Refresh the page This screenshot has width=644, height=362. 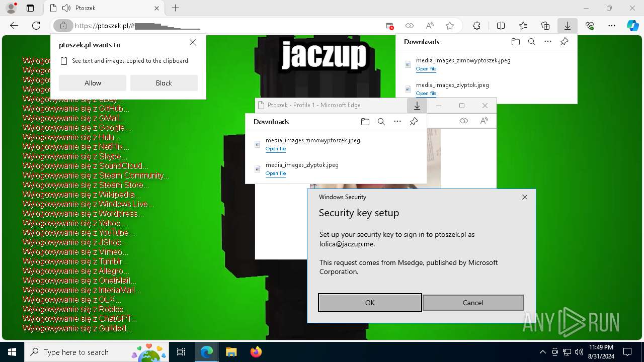tap(36, 26)
